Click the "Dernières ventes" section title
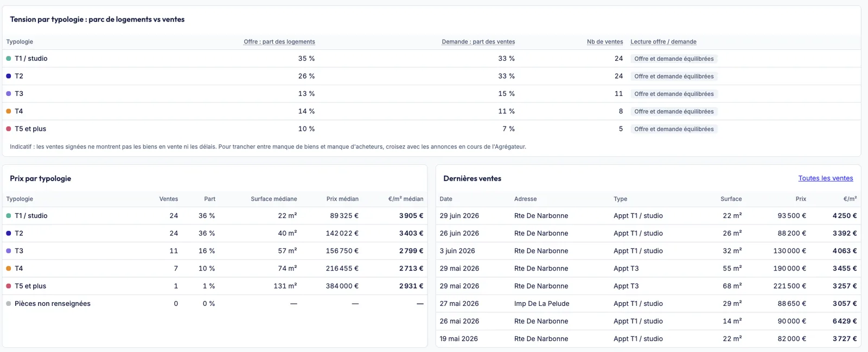868x352 pixels. (472, 178)
